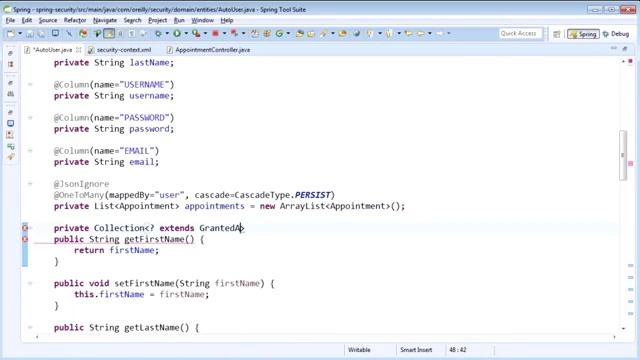640x360 pixels.
Task: Open the red Stop dropdown arrow
Action: pyautogui.click(x=224, y=34)
